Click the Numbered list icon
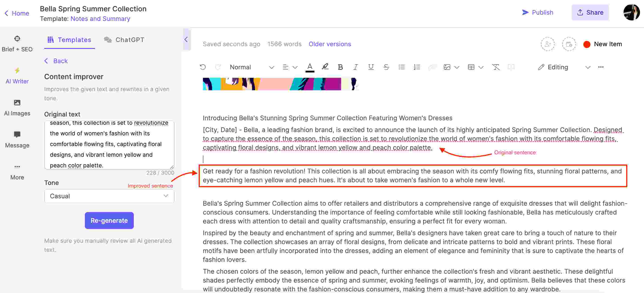 point(416,66)
